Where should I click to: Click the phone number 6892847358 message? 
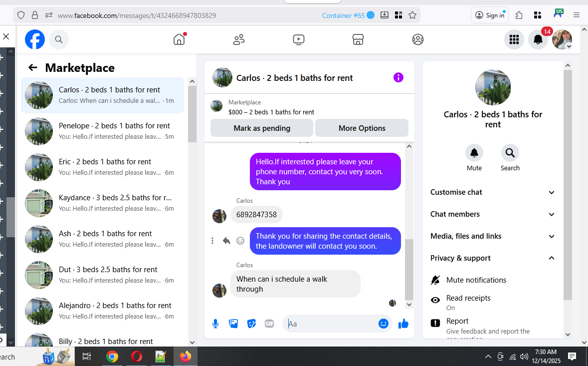256,215
